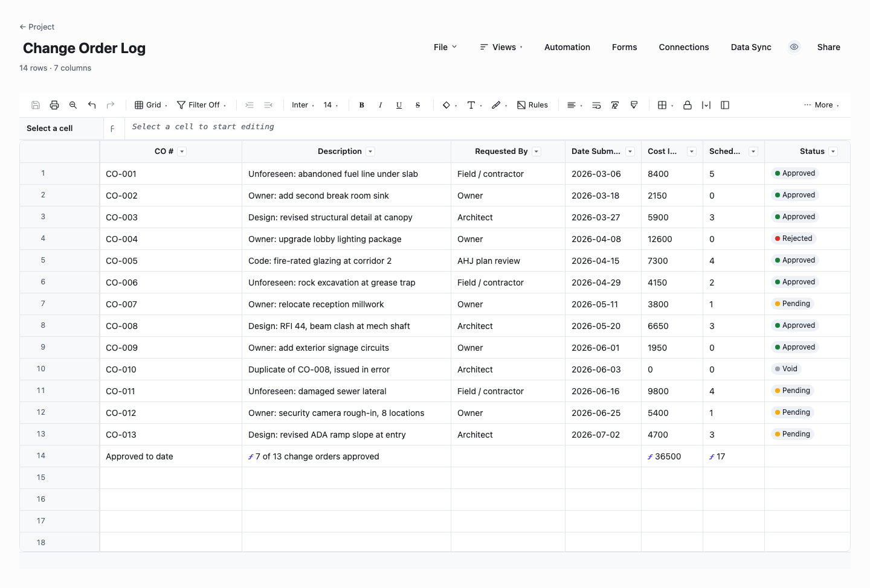The height and width of the screenshot is (588, 870).
Task: Click the save icon in toolbar
Action: point(36,105)
